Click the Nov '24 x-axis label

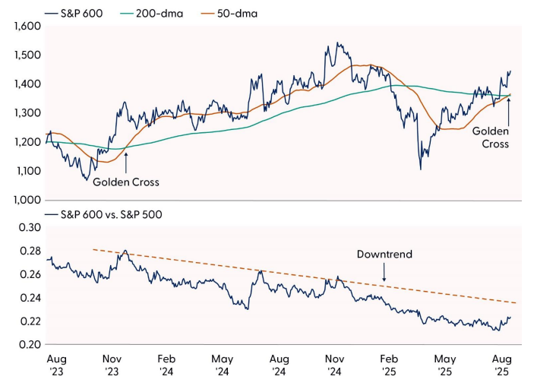click(x=335, y=362)
